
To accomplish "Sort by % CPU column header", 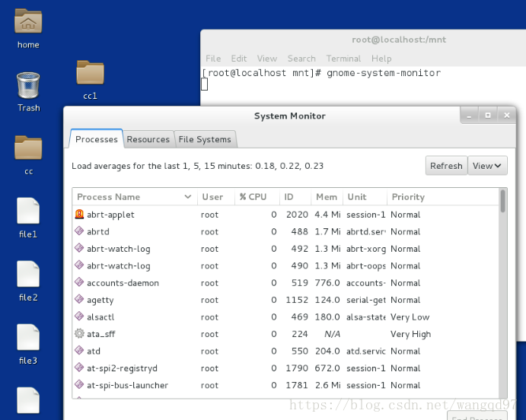I will click(x=257, y=197).
